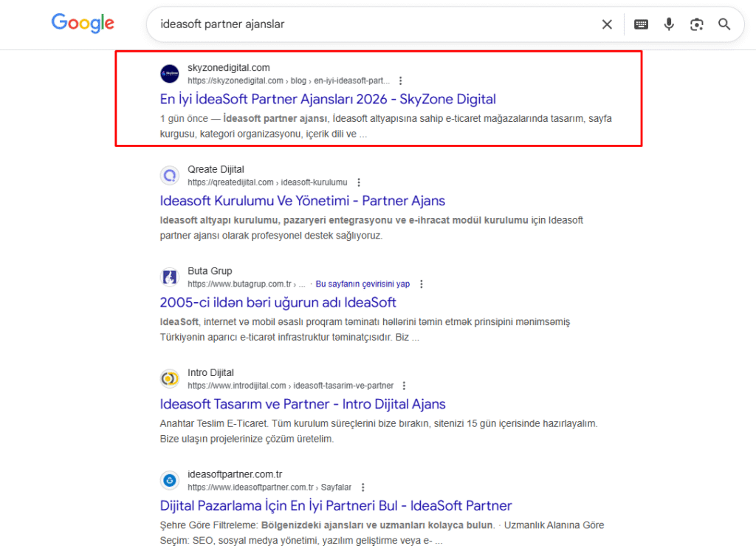Start voice search with microphone icon
The image size is (756, 557).
669,24
